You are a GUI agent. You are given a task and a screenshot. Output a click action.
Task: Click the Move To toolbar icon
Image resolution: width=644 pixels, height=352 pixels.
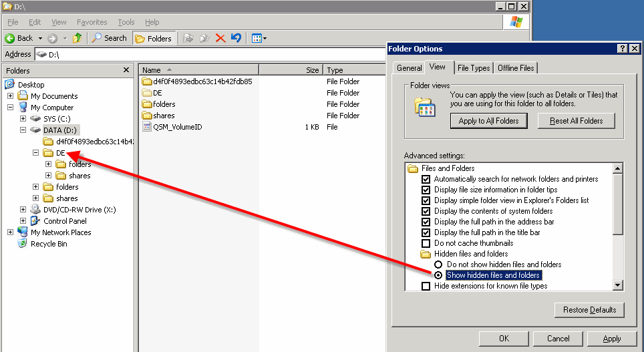188,38
